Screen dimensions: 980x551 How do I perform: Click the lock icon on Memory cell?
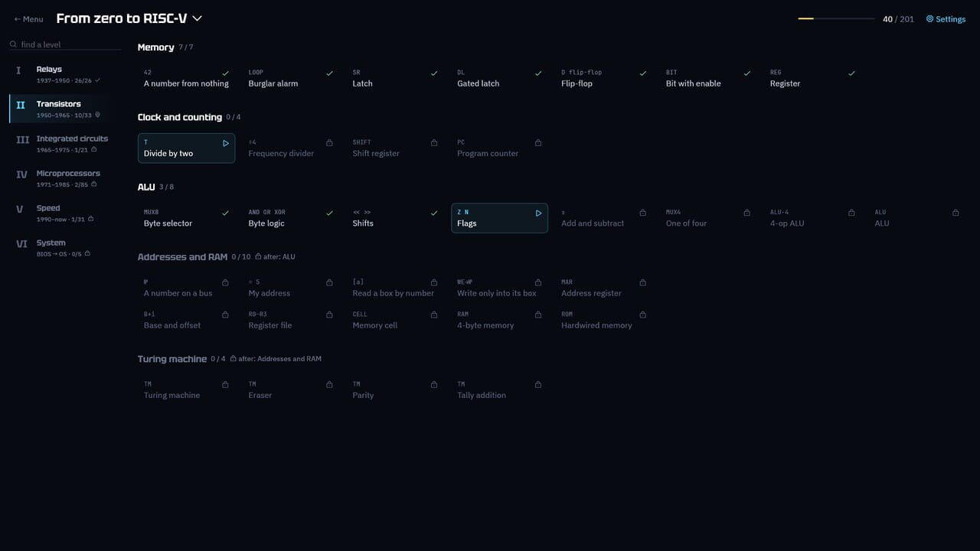click(x=434, y=315)
